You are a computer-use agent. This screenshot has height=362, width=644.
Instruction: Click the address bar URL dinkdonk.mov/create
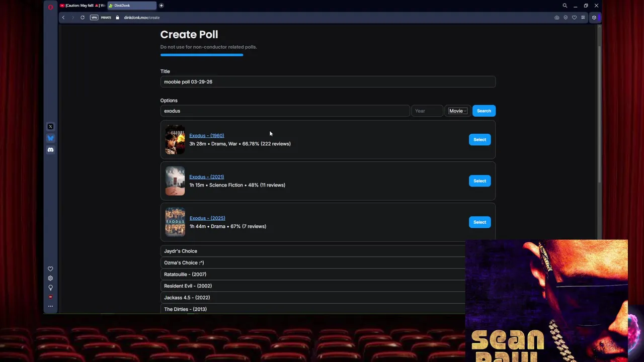click(x=142, y=18)
